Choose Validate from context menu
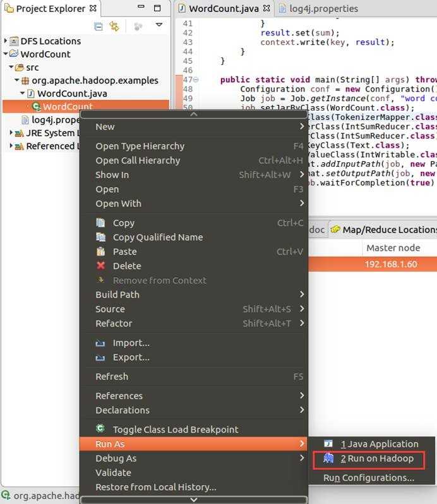Screen dimensions: 437x504 click(194, 472)
